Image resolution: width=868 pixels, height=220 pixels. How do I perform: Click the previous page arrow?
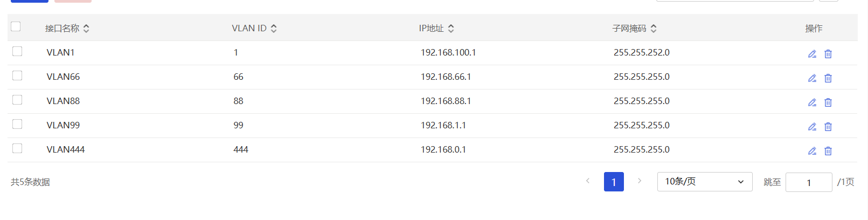pos(588,181)
